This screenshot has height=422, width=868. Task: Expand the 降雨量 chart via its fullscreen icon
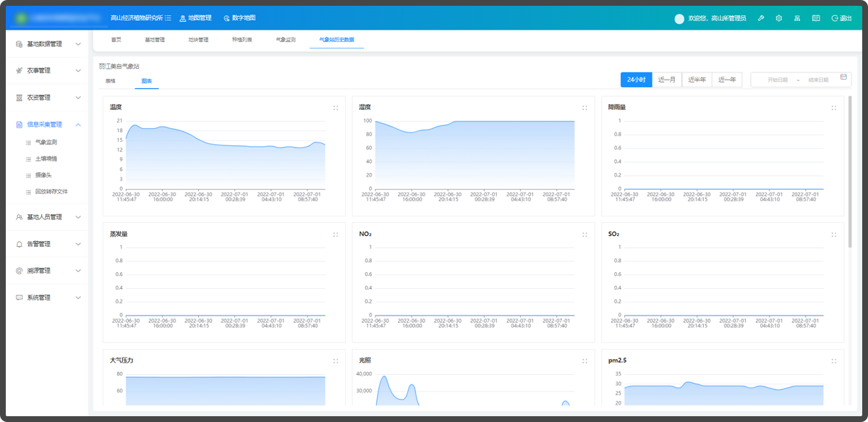(834, 108)
